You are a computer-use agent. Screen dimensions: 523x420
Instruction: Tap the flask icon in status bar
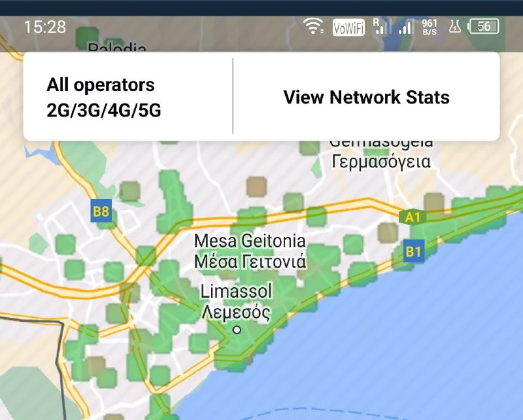coord(455,27)
